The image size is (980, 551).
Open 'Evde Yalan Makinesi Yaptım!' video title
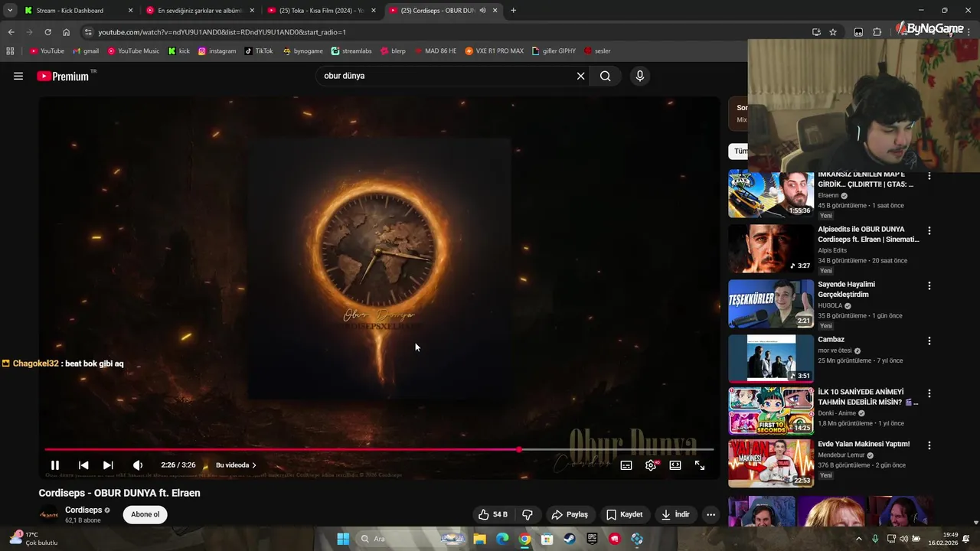(x=864, y=444)
